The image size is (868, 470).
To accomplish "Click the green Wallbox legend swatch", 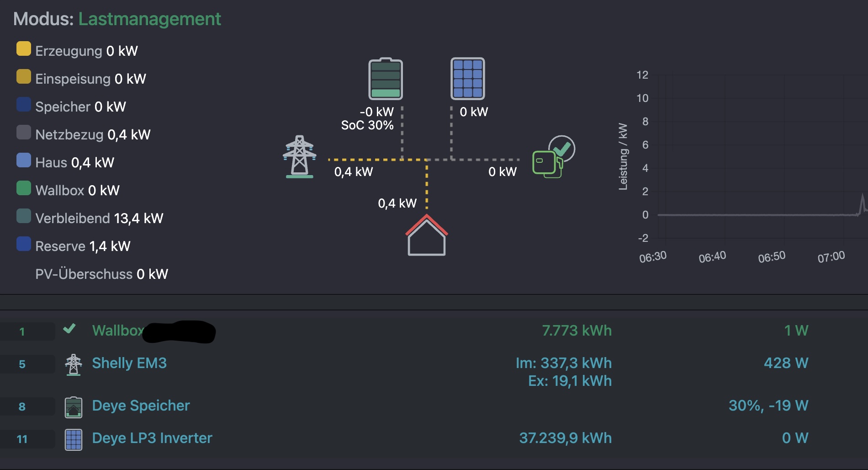I will (x=24, y=188).
